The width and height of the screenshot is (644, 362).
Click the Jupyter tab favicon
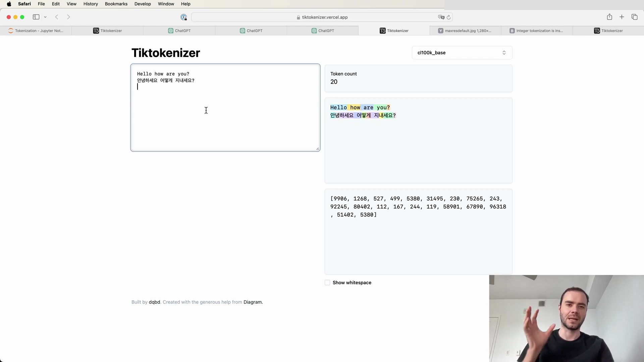coord(11,31)
